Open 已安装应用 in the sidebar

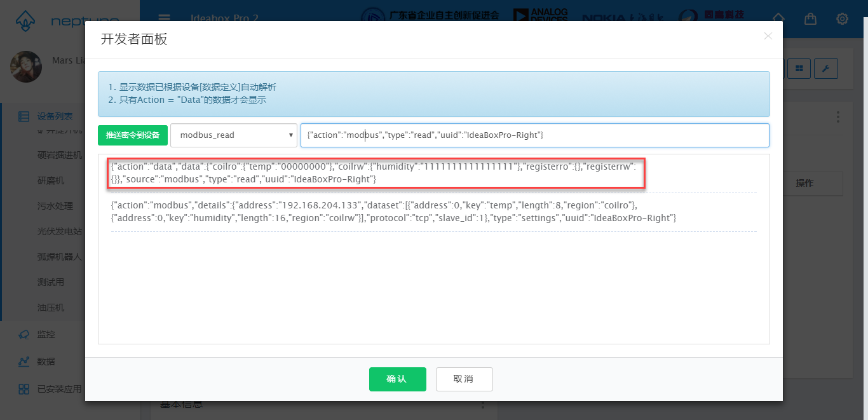point(59,389)
